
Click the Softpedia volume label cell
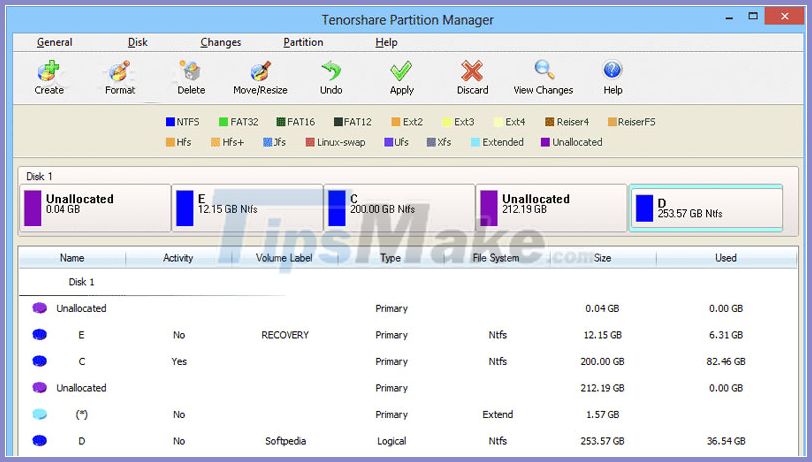coord(285,441)
